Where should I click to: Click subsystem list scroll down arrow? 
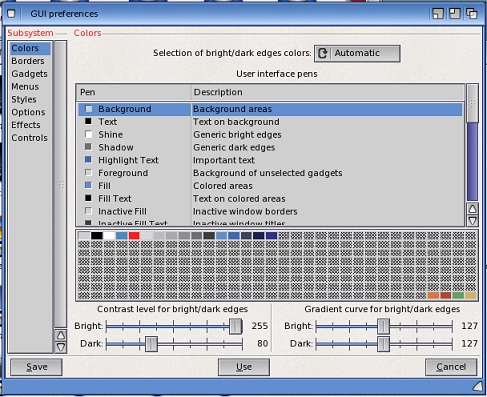click(x=61, y=347)
